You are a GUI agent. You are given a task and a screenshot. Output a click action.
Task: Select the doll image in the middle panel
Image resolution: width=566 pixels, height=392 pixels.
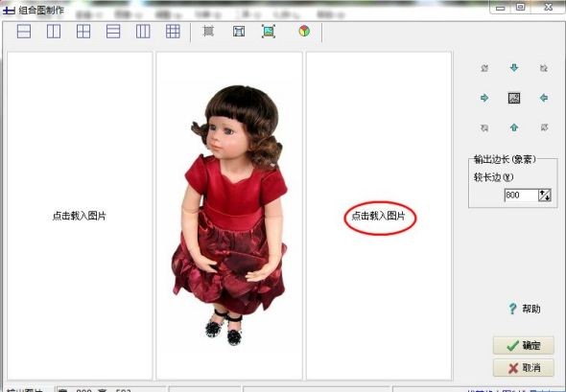pyautogui.click(x=229, y=216)
